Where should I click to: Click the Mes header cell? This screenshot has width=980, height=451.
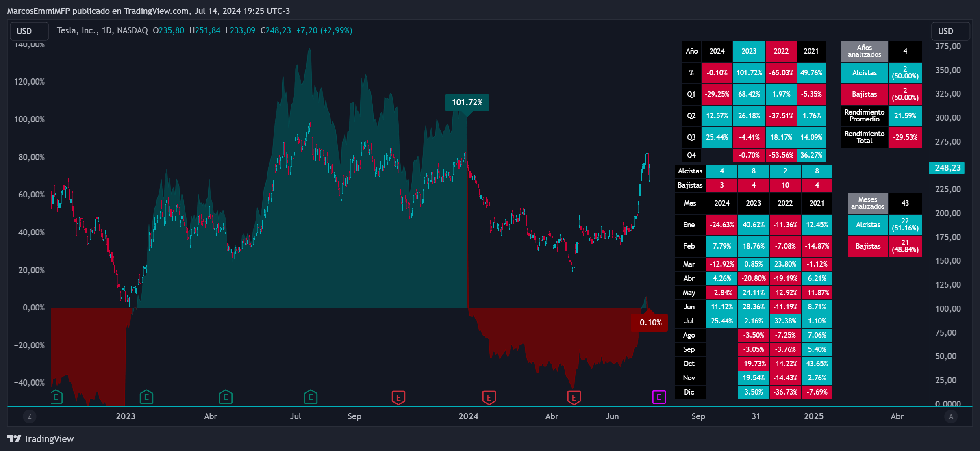(x=690, y=203)
